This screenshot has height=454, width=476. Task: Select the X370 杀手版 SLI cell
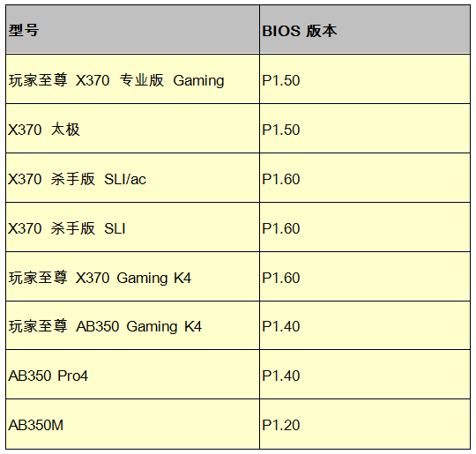click(x=132, y=227)
